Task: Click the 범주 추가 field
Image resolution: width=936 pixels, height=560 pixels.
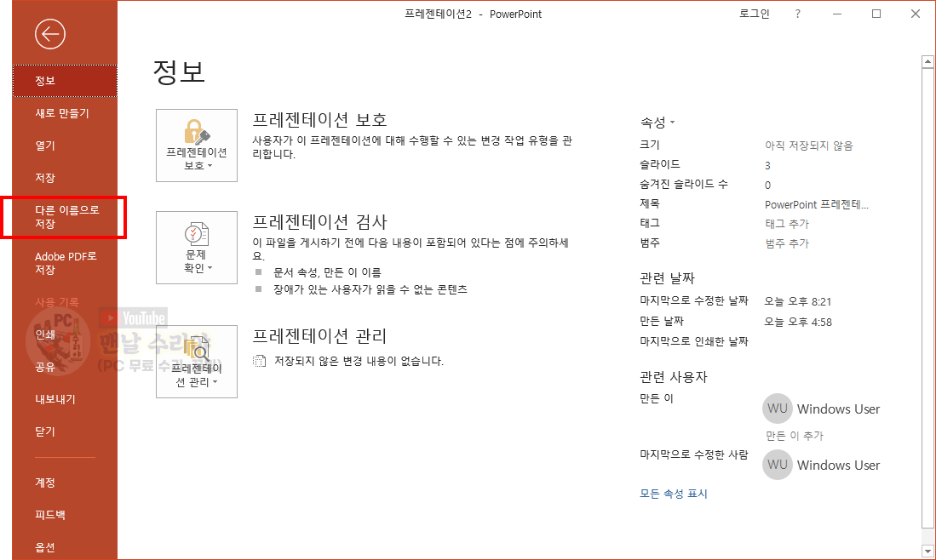Action: coord(787,243)
